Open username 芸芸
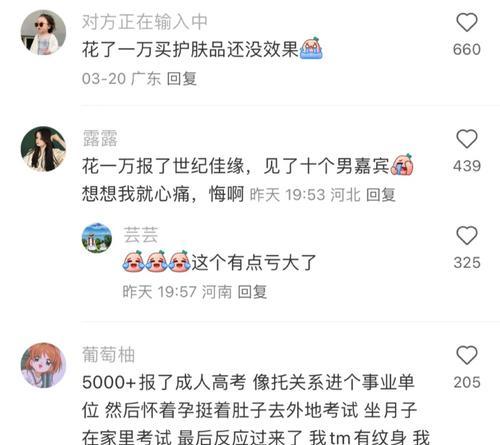The width and height of the screenshot is (500, 445). click(140, 235)
